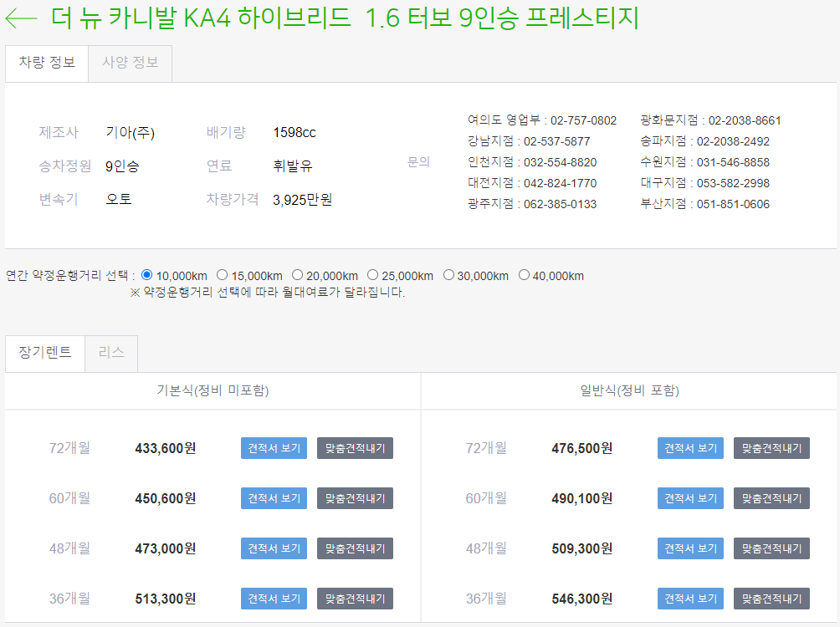View quote for 기본식 48개월 473,000원
Screen dimensions: 840x627
pyautogui.click(x=274, y=548)
